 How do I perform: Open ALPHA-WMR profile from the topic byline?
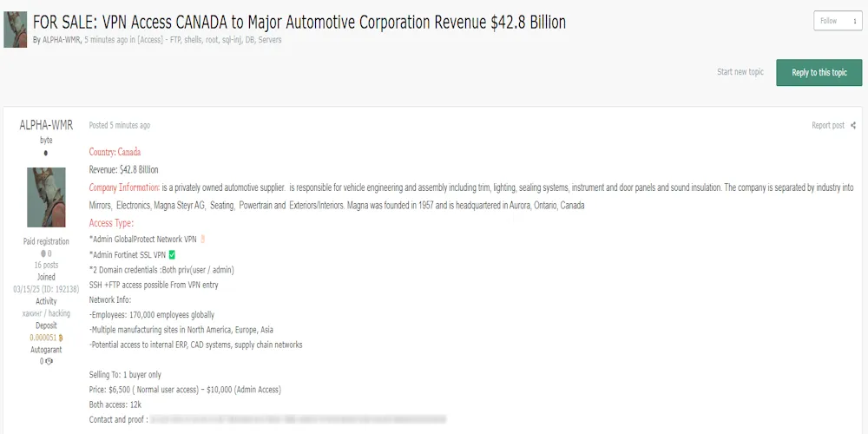tap(62, 40)
